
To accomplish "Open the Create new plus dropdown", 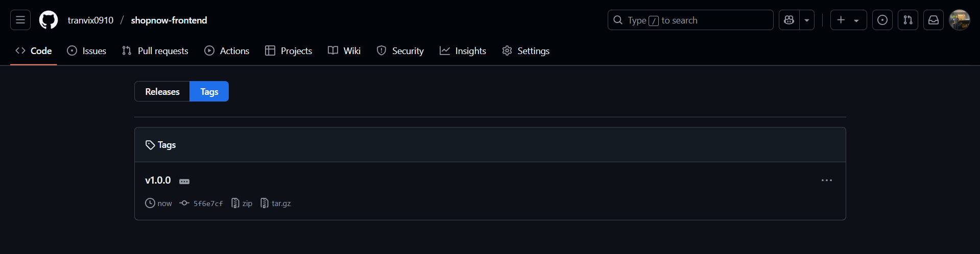I will [848, 20].
